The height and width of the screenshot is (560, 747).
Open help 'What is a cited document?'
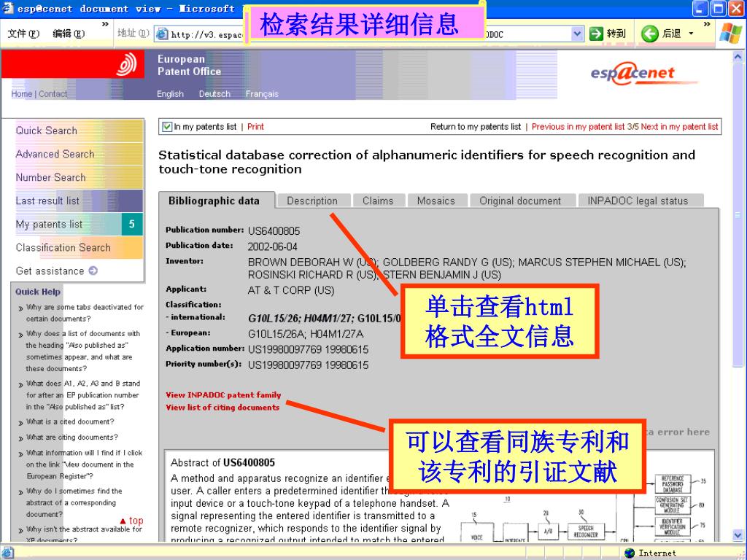click(x=70, y=421)
